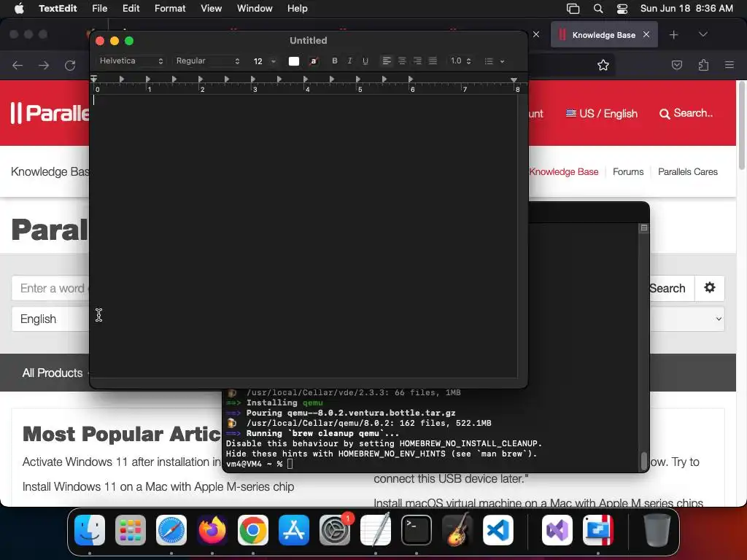The height and width of the screenshot is (560, 747).
Task: Open the Parallels Cares link
Action: point(687,172)
